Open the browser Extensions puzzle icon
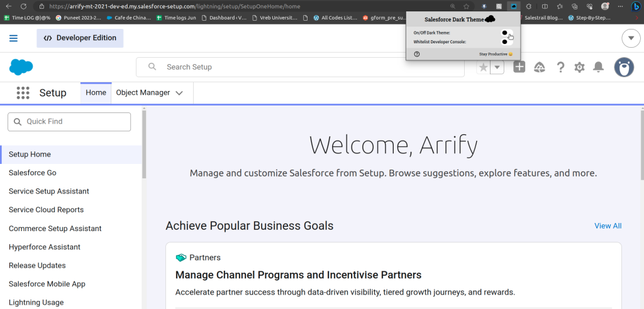644x309 pixels. pos(529,6)
